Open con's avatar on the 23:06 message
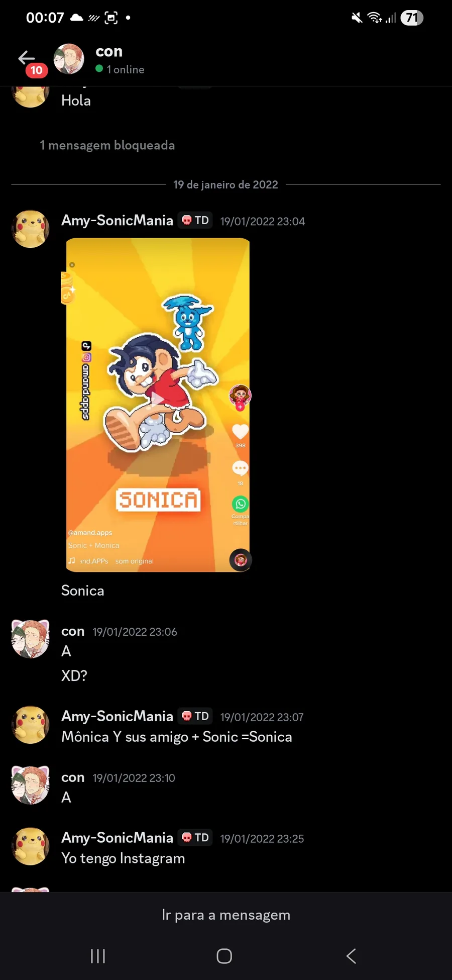This screenshot has width=452, height=980. [x=30, y=639]
